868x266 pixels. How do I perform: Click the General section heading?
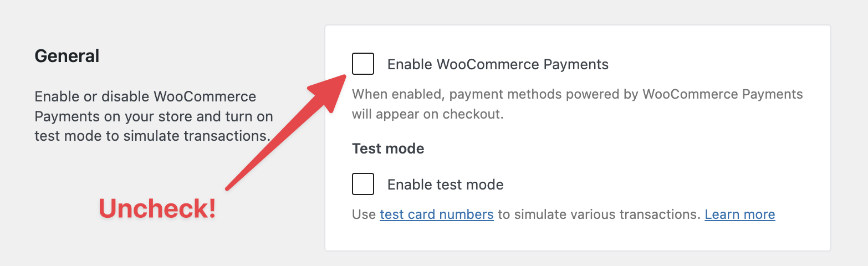pos(67,56)
